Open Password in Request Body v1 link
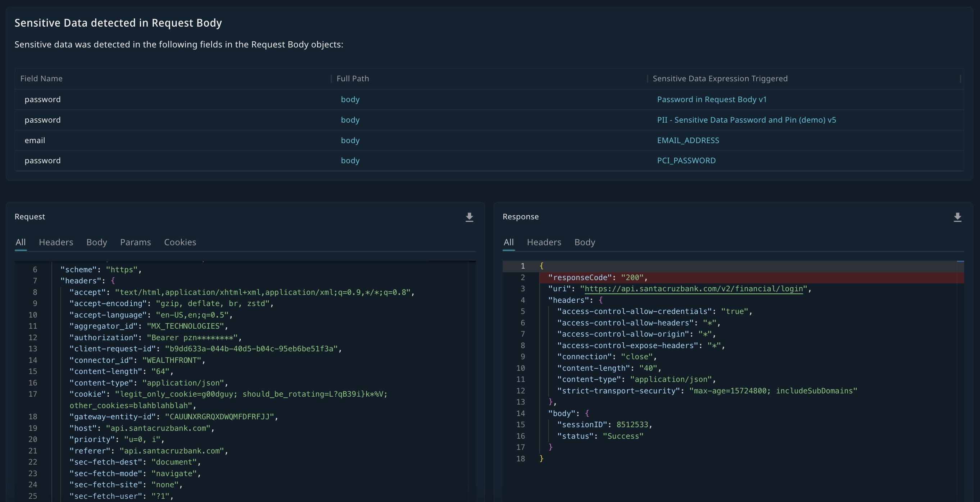 pos(712,99)
